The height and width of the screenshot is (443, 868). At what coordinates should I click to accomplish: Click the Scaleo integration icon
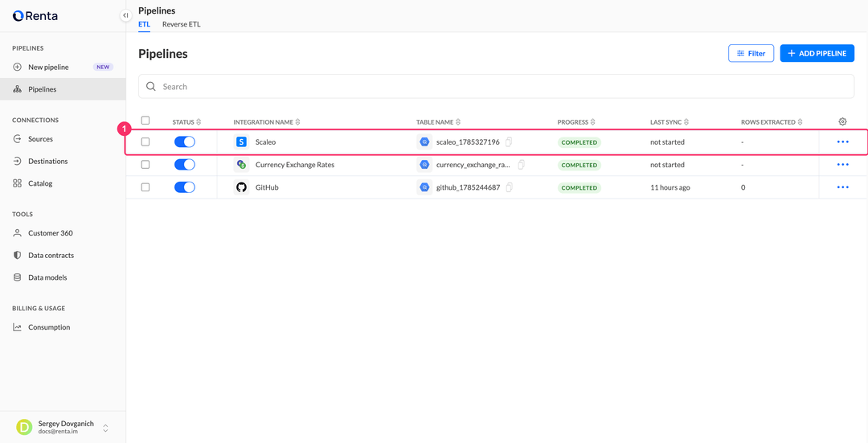click(x=241, y=142)
